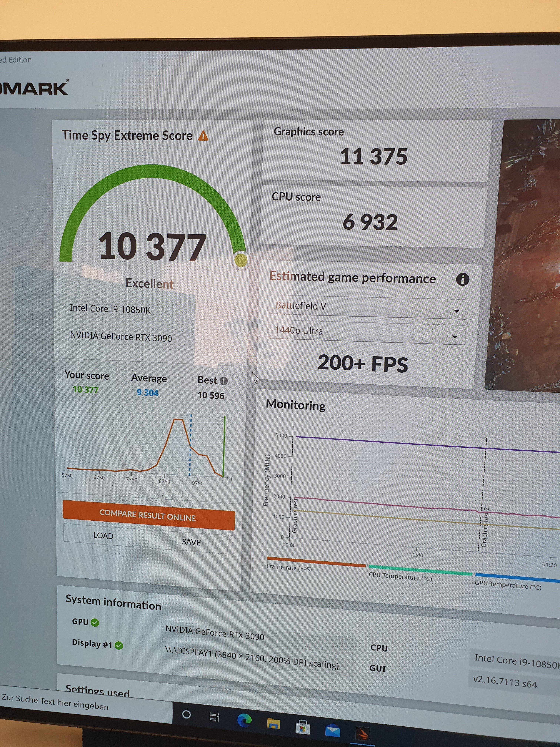The height and width of the screenshot is (747, 560).
Task: Click the 3DMark taskbar icon
Action: [x=363, y=733]
